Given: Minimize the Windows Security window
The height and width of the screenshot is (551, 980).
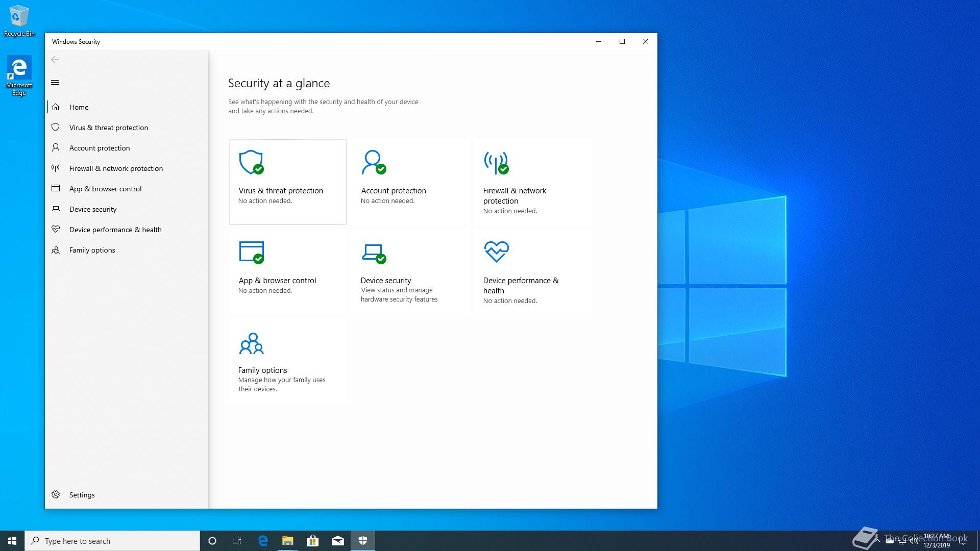Looking at the screenshot, I should [599, 41].
